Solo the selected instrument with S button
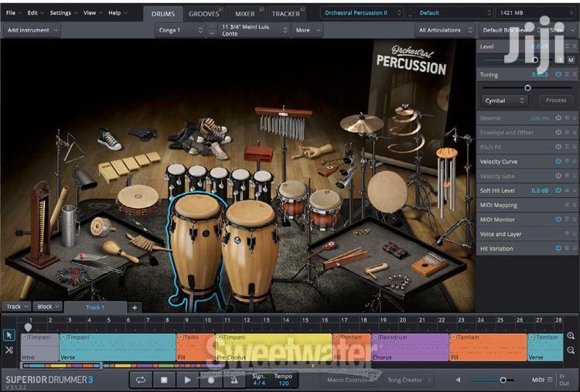Viewport: 580px width, 392px height. (x=561, y=60)
